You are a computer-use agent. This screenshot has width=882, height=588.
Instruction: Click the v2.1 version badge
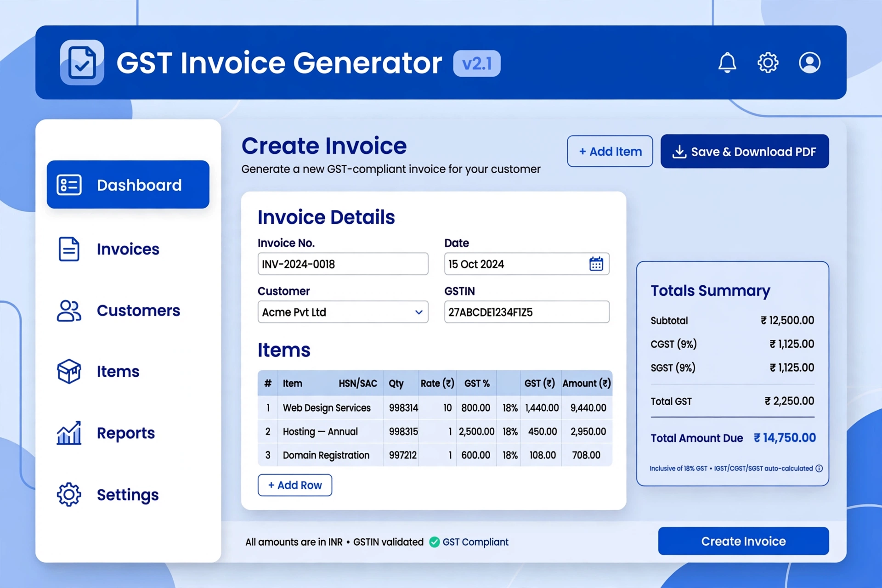tap(477, 63)
